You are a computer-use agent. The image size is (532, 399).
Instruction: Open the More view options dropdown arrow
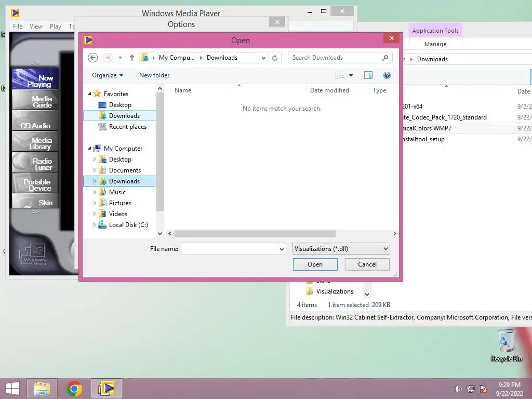point(351,75)
